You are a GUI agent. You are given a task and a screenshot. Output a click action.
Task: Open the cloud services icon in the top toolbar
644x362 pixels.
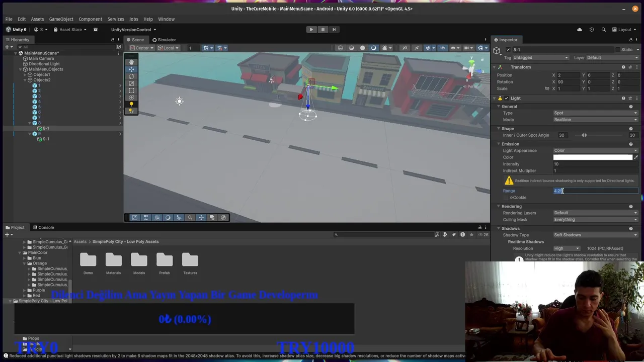(x=580, y=29)
